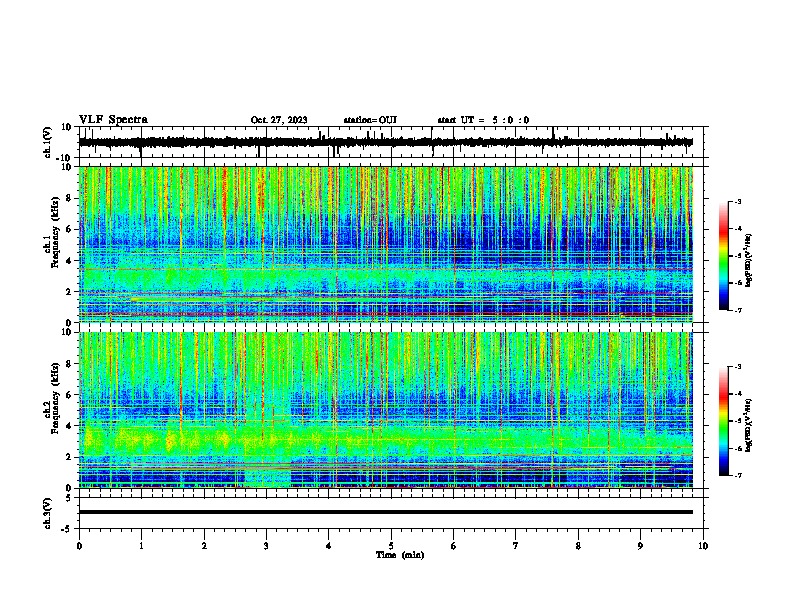Click the "ch.2 Frequency (kHz)" axis label
This screenshot has width=792, height=612.
coord(51,398)
